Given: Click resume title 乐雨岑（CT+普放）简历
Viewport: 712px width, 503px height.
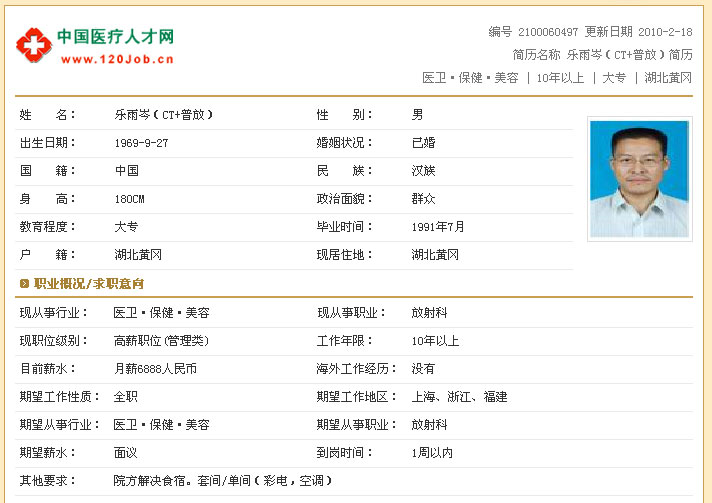Looking at the screenshot, I should [629, 55].
